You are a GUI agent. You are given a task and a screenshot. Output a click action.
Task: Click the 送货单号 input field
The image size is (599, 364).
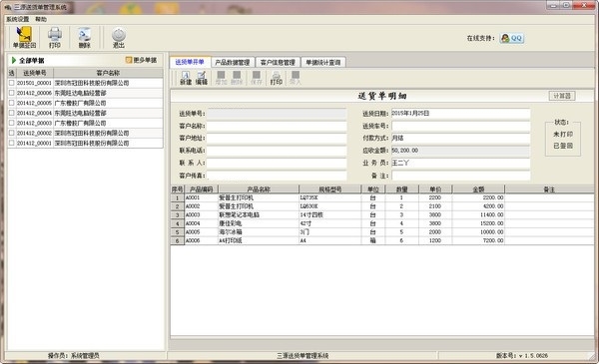pyautogui.click(x=277, y=114)
